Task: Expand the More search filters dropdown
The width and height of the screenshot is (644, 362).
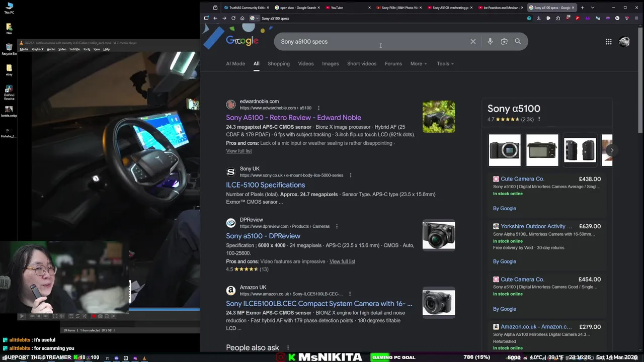Action: [419, 64]
